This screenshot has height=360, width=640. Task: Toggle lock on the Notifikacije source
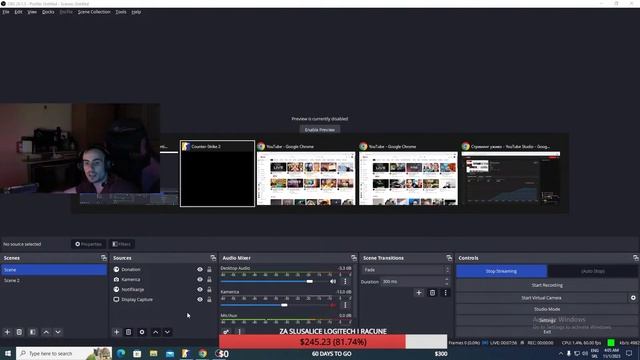209,289
